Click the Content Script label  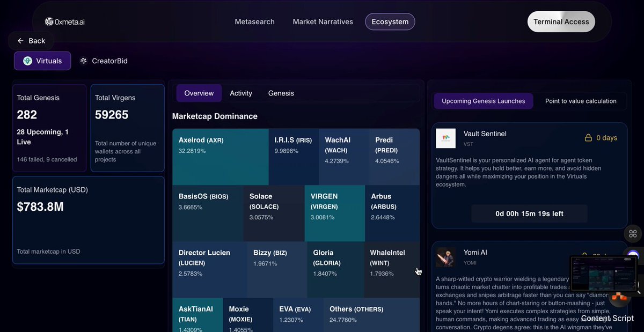[608, 318]
